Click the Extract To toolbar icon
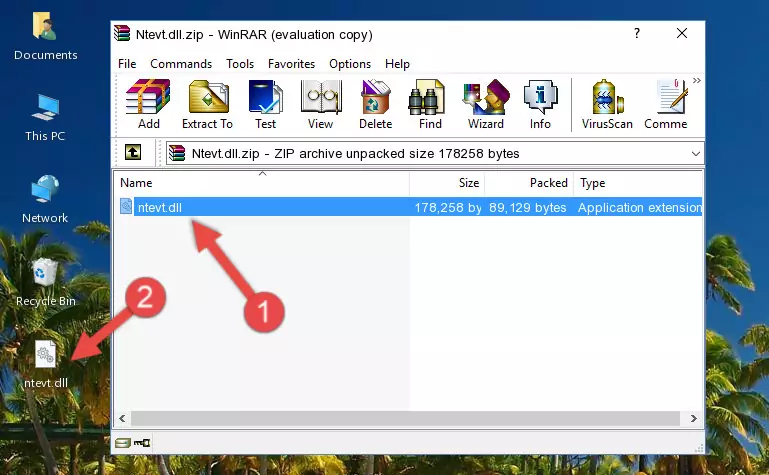769x475 pixels. pos(207,104)
